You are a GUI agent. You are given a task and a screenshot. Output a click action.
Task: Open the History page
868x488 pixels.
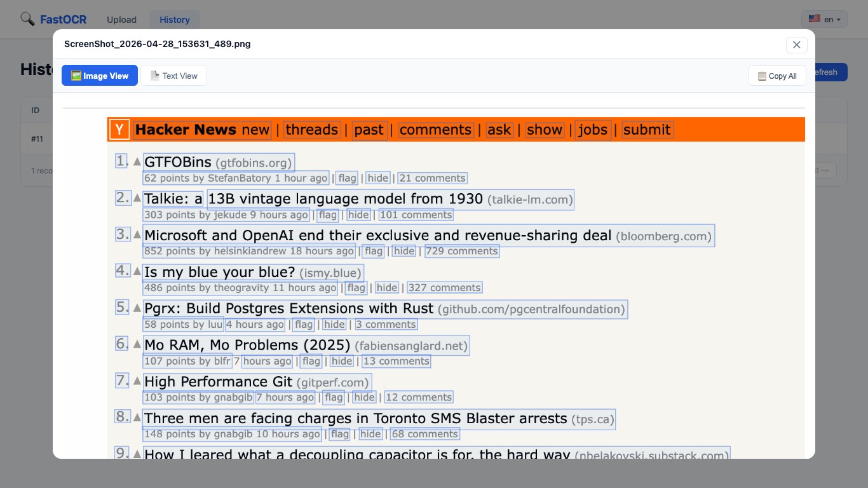(x=175, y=20)
